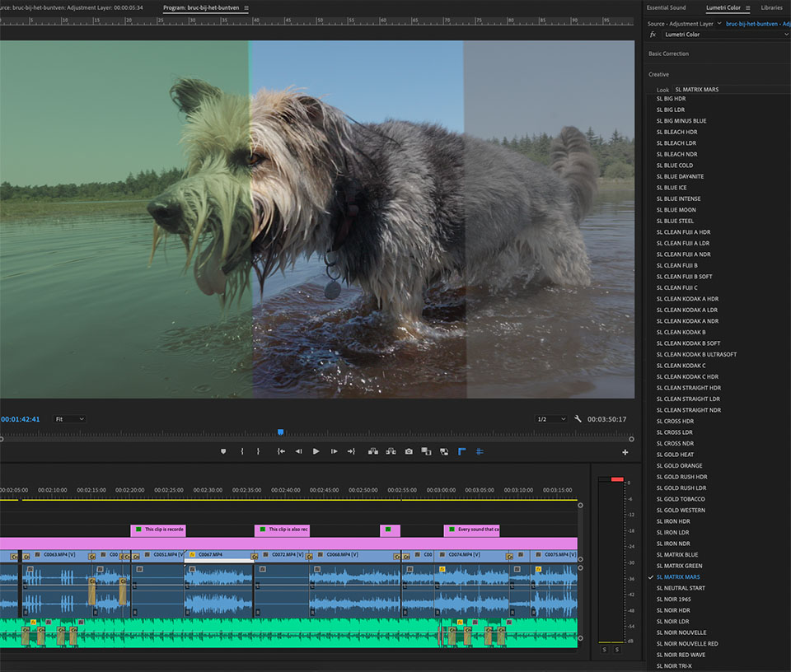Collapse the Creative section
Image resolution: width=791 pixels, height=672 pixels.
(x=658, y=74)
